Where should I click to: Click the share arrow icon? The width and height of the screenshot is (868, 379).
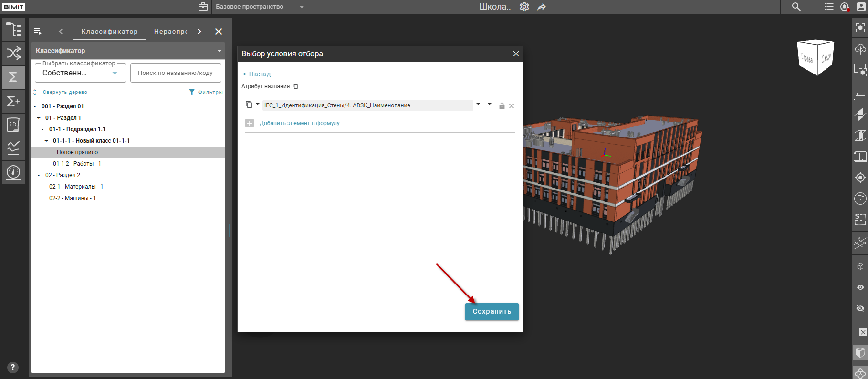[542, 7]
